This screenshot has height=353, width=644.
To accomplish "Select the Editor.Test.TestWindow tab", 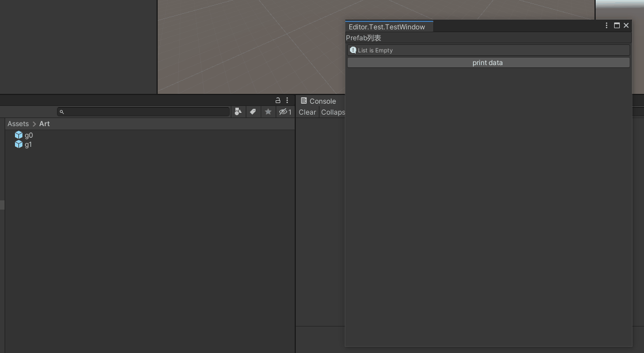I will point(387,26).
